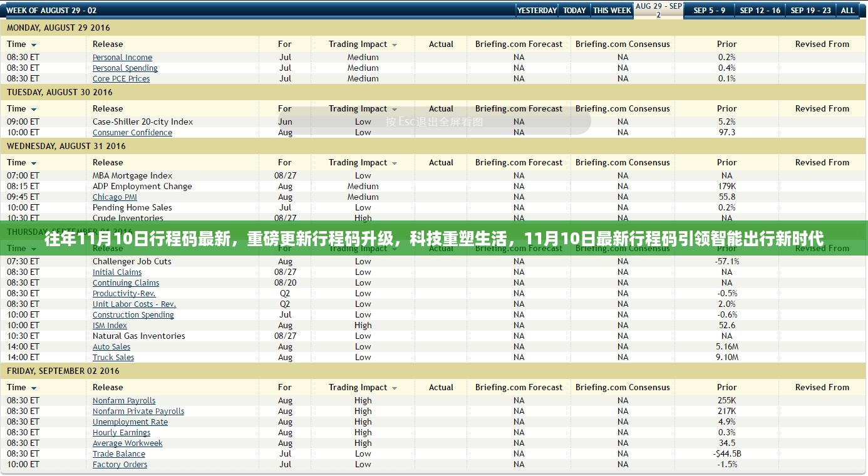The image size is (868, 476).
Task: Open the ISM Index link
Action: pos(110,326)
